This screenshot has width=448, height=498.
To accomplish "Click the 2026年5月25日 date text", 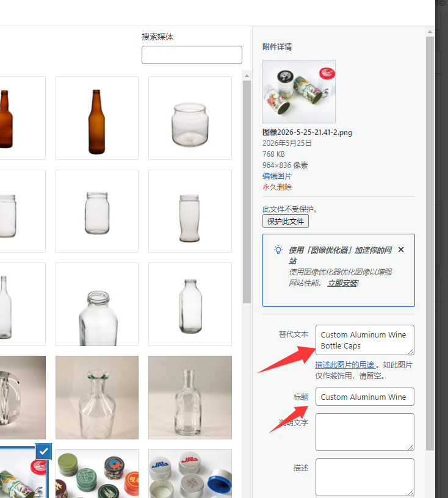I will pyautogui.click(x=287, y=143).
